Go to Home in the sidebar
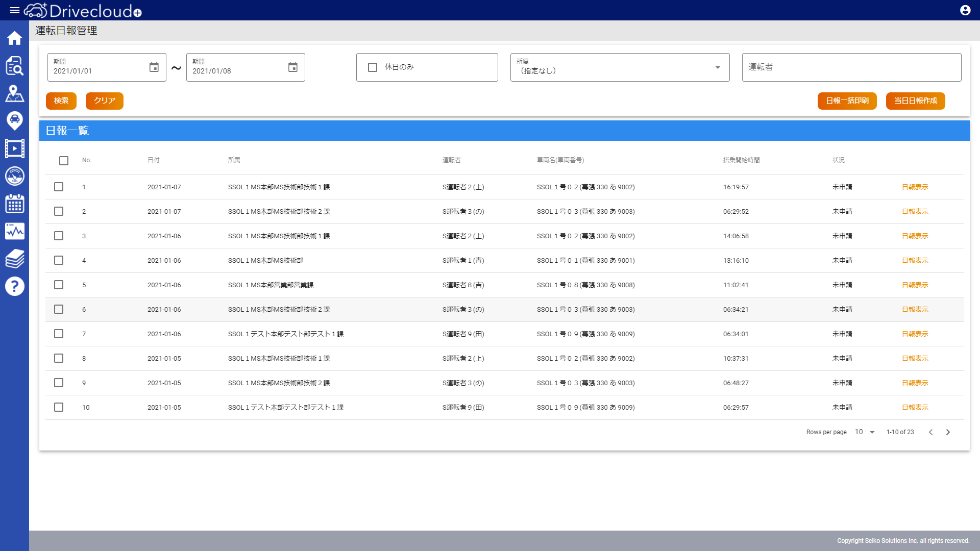 [14, 38]
